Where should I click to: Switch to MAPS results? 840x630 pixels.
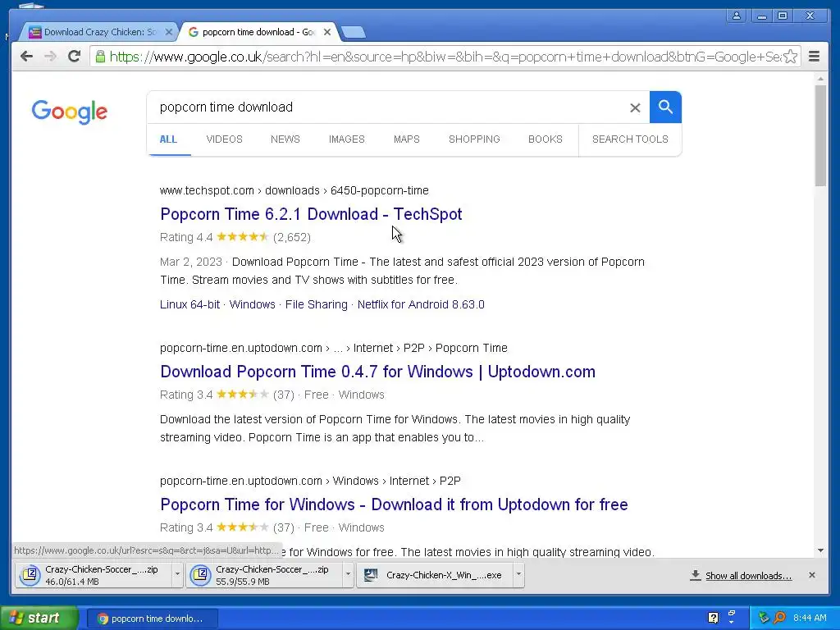407,139
